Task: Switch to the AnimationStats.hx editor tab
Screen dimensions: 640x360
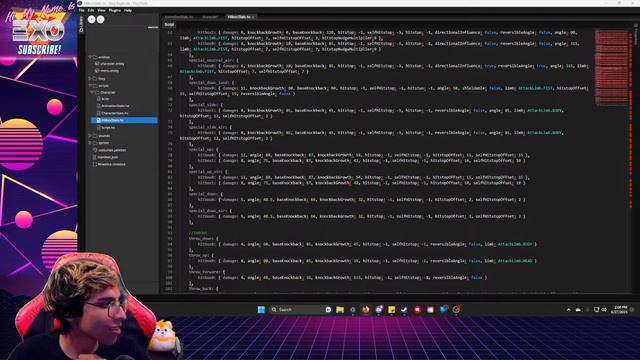Action: 179,17
